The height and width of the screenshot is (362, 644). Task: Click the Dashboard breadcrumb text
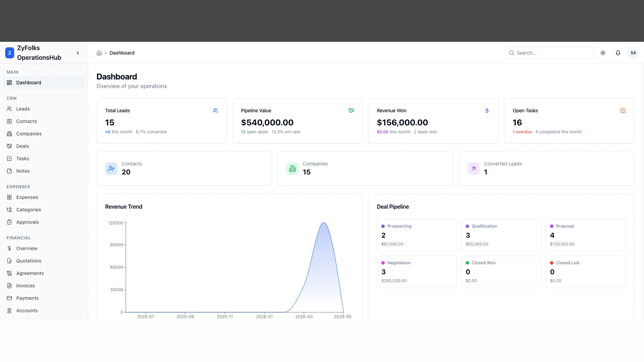122,53
